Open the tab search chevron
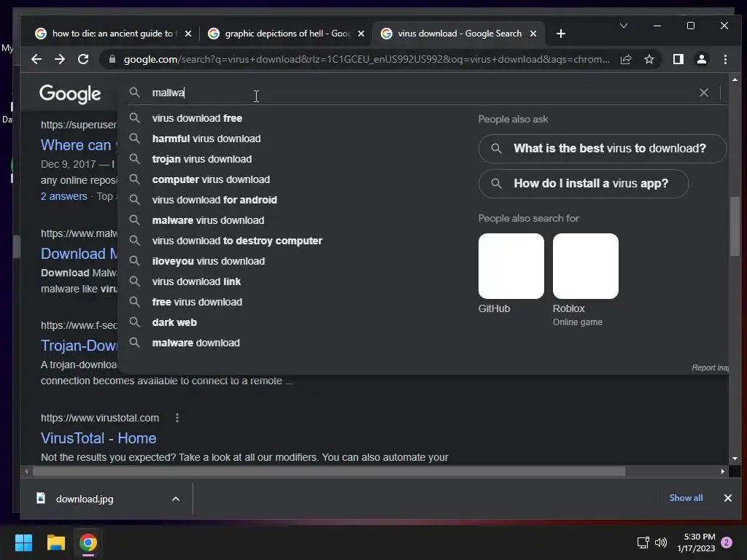This screenshot has width=747, height=560. pos(624,26)
